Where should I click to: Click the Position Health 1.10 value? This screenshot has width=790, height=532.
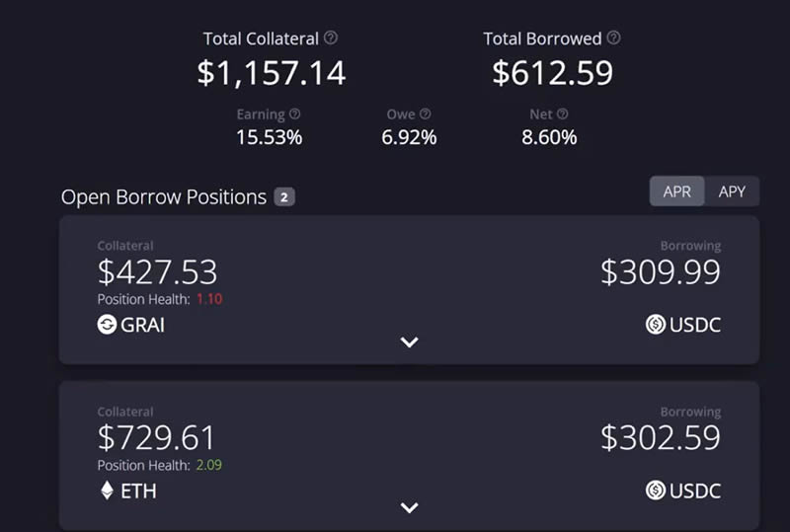209,299
